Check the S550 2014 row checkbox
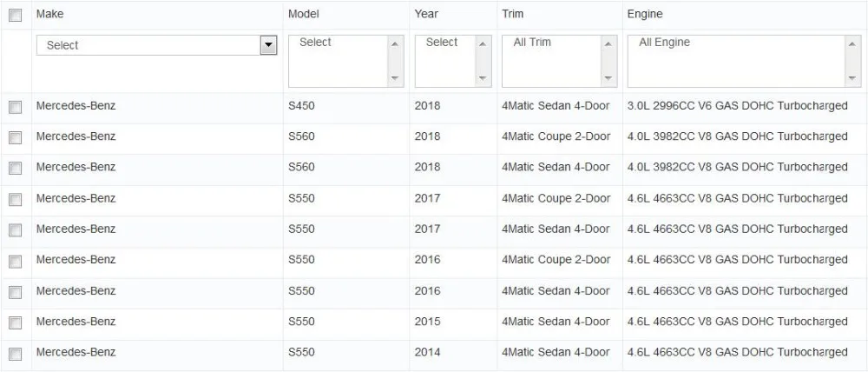 [x=16, y=354]
